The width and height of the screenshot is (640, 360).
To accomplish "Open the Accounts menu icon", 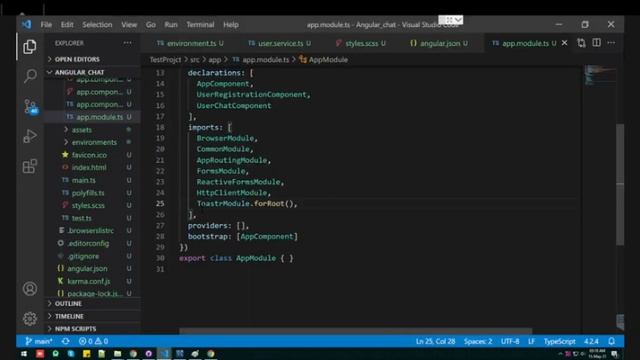I will 29,289.
